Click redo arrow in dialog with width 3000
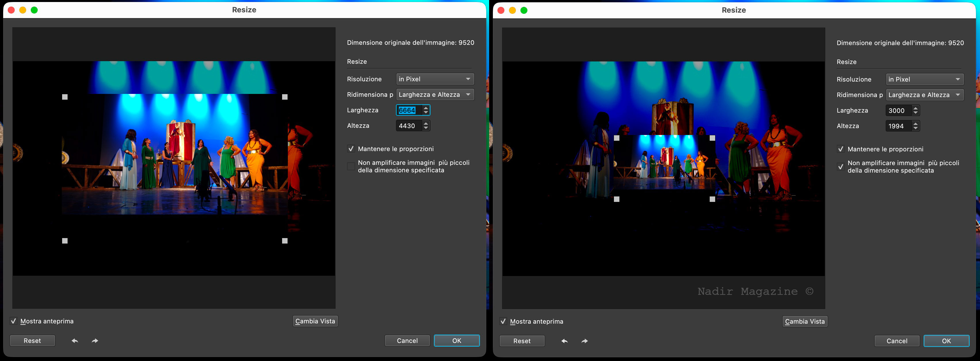Image resolution: width=980 pixels, height=361 pixels. [x=584, y=341]
